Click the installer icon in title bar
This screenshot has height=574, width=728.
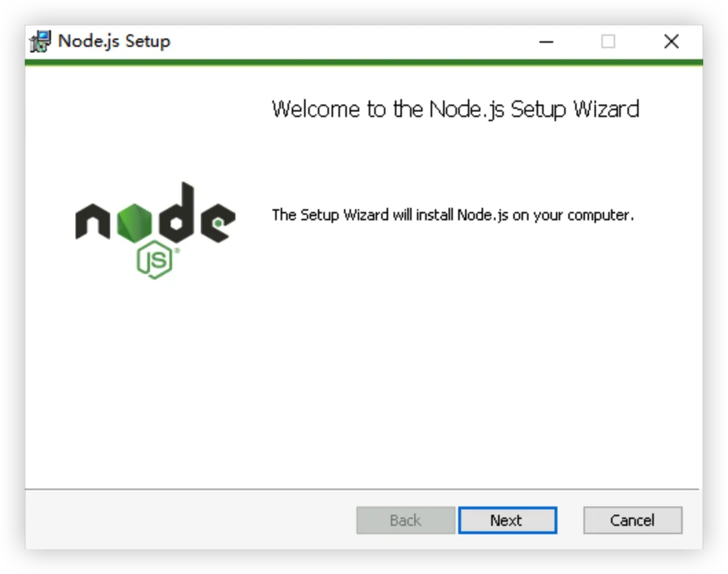click(x=41, y=41)
